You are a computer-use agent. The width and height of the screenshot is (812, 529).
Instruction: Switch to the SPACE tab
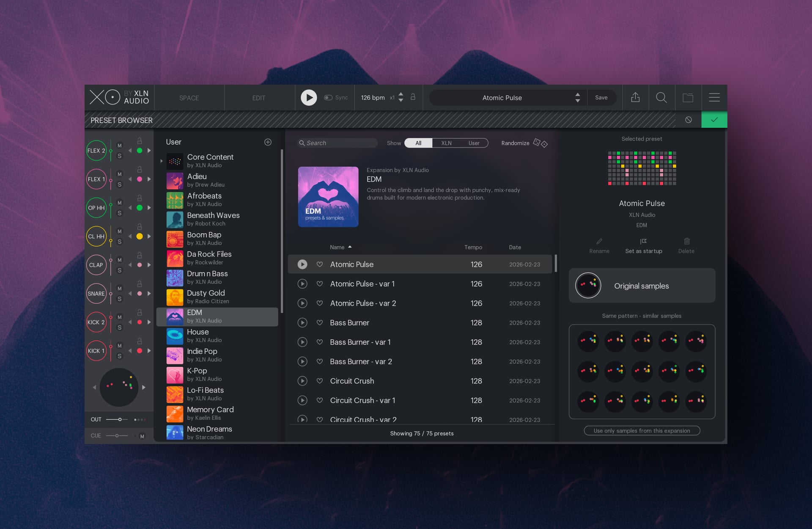tap(189, 98)
